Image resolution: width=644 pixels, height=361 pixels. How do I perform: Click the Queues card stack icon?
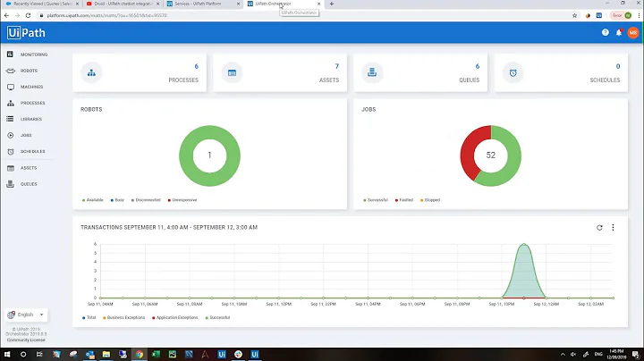tap(372, 72)
